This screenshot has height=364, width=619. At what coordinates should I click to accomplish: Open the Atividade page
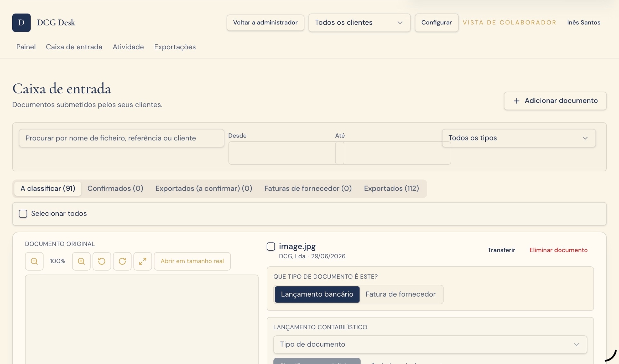pyautogui.click(x=128, y=47)
